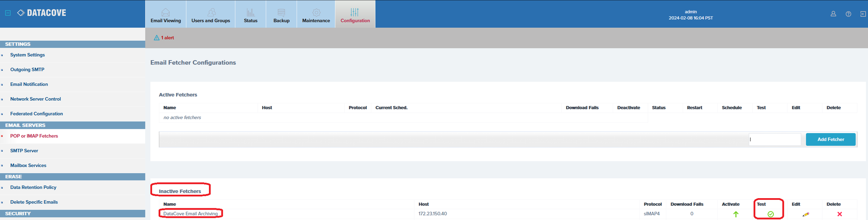Viewport: 868px width, 220px height.
Task: Open the Configuration tab
Action: click(x=355, y=14)
